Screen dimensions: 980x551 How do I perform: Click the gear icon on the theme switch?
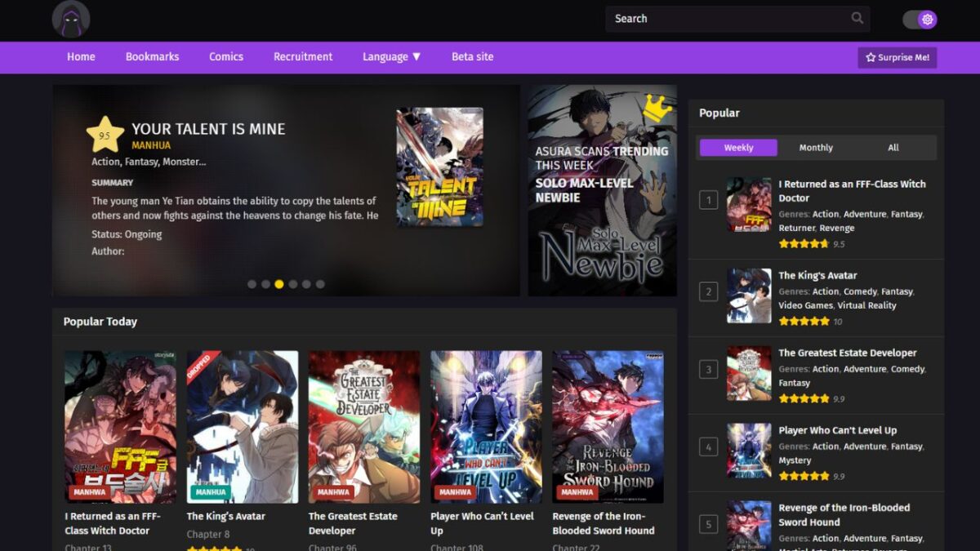tap(927, 18)
